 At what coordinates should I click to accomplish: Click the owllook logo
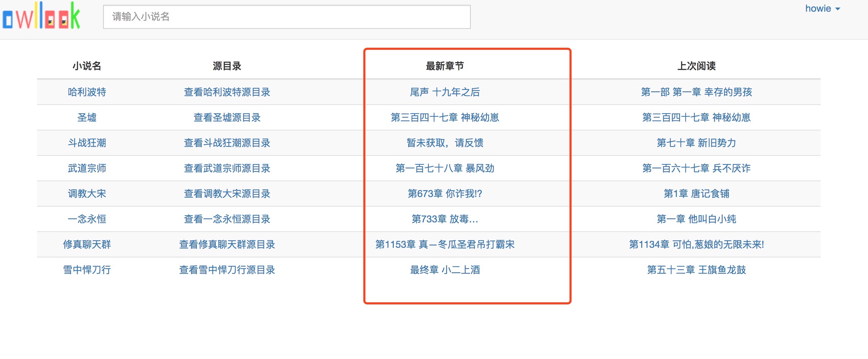[41, 16]
